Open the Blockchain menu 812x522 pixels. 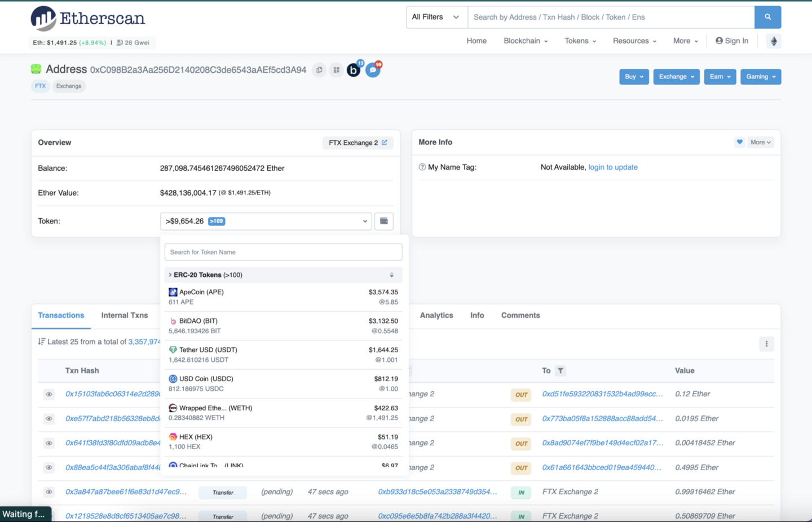tap(525, 41)
